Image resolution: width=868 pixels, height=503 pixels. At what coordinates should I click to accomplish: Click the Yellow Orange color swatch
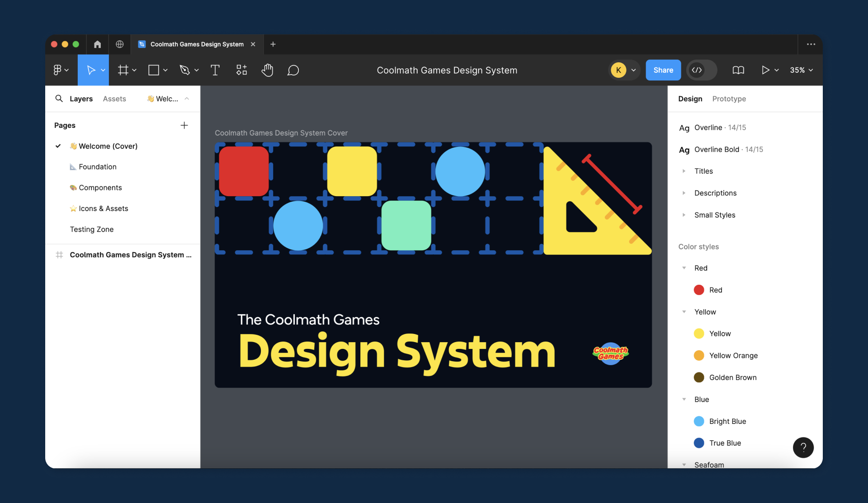(699, 356)
